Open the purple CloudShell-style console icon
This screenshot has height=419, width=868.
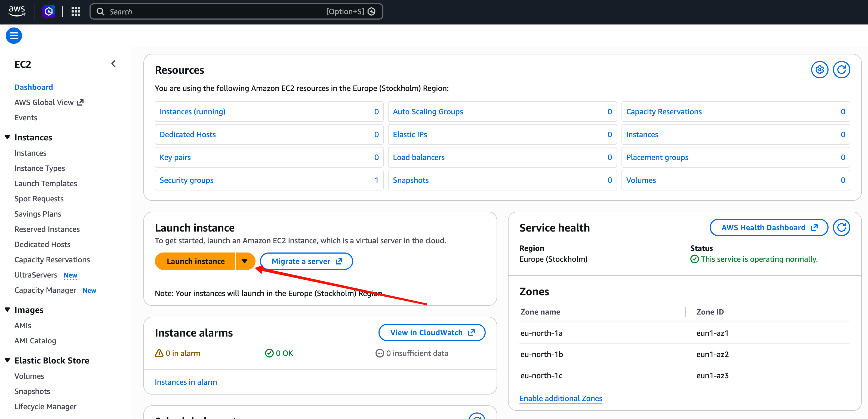[49, 11]
